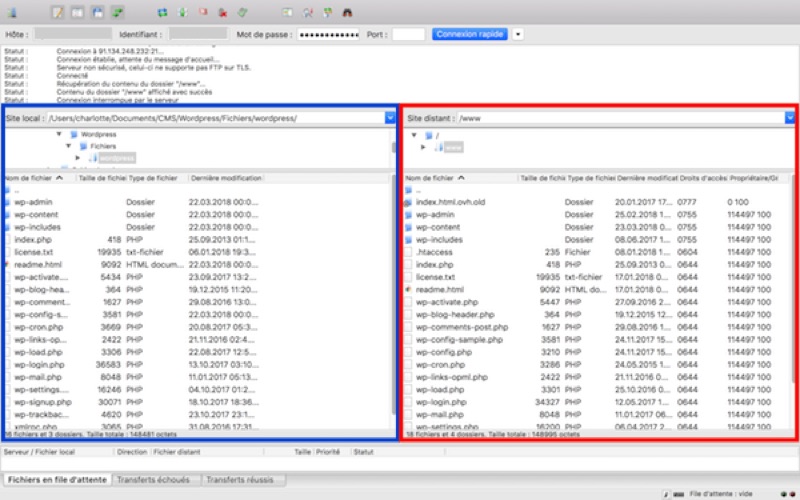Click the reconnect to last server icon
Image resolution: width=800 pixels, height=500 pixels.
click(244, 13)
